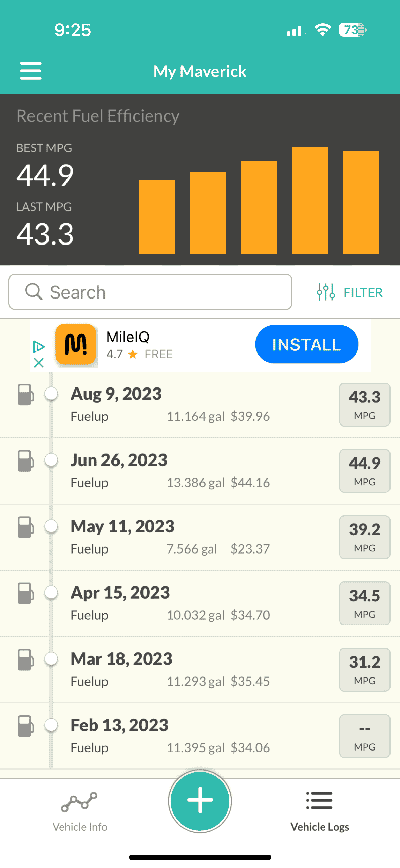
Task: Open the hamburger menu
Action: click(x=31, y=71)
